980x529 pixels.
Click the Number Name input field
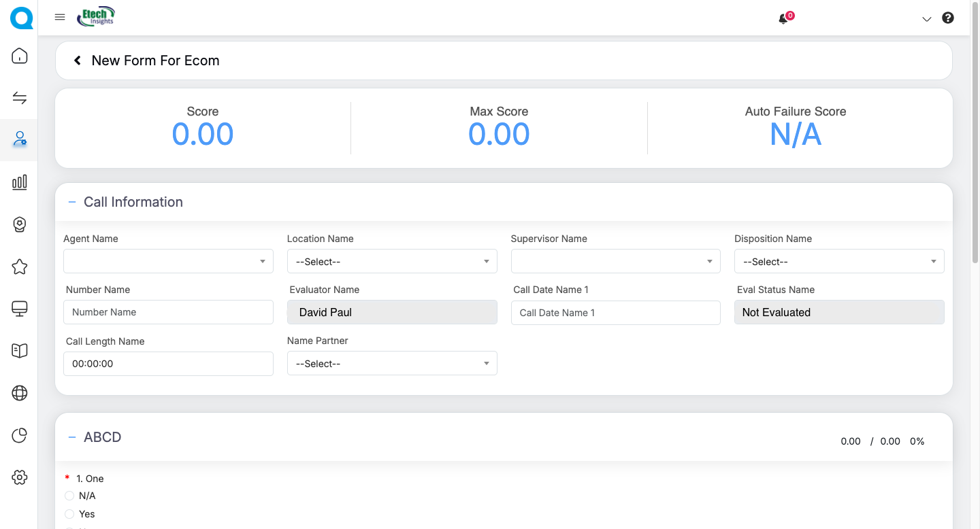coord(168,312)
